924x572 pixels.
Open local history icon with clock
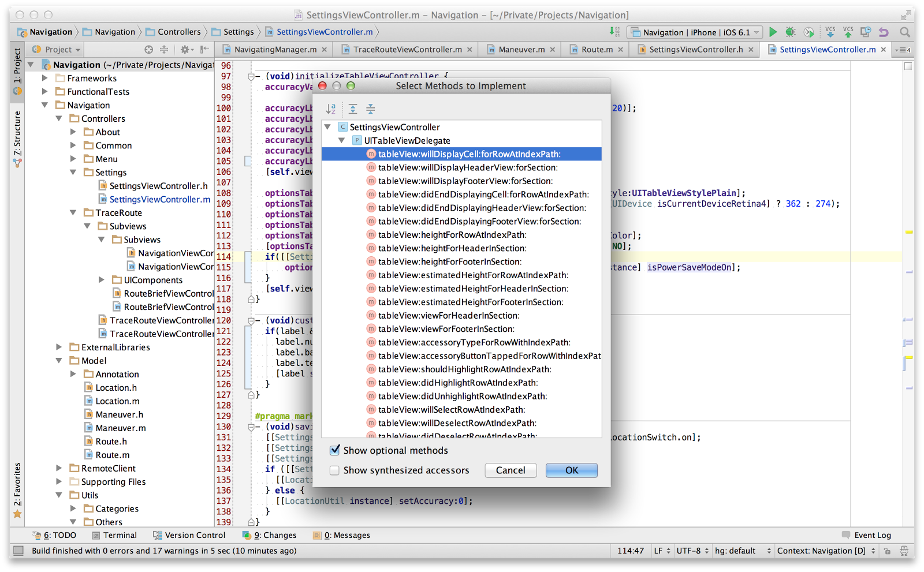click(866, 32)
